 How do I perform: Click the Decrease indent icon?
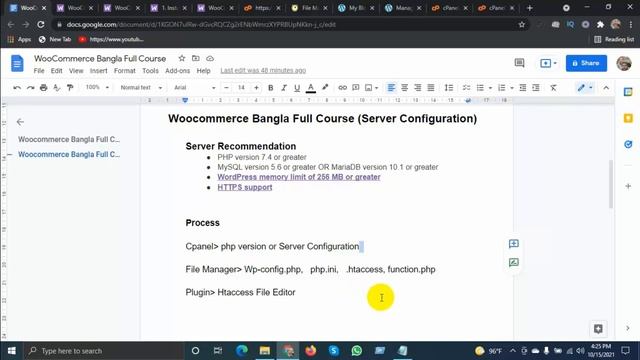(522, 88)
